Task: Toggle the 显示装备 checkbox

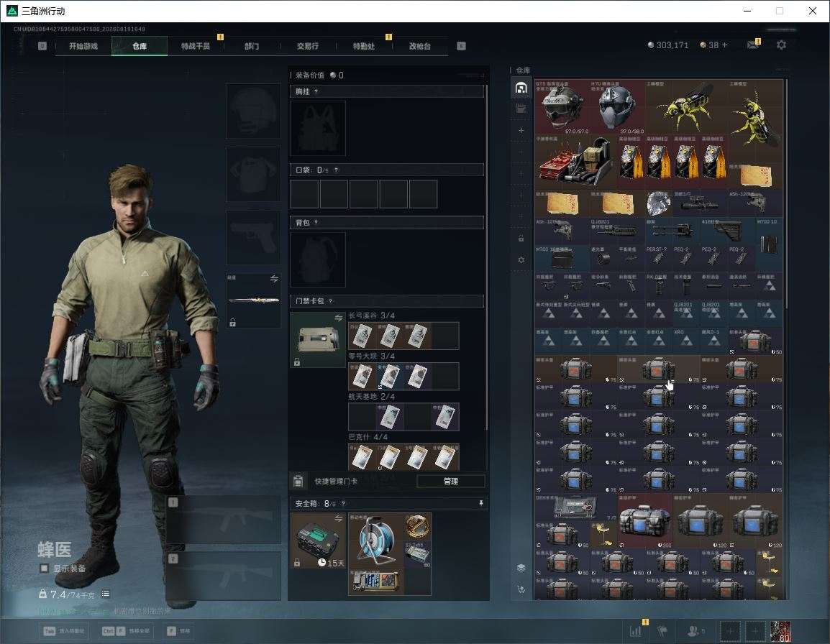Action: [x=45, y=569]
